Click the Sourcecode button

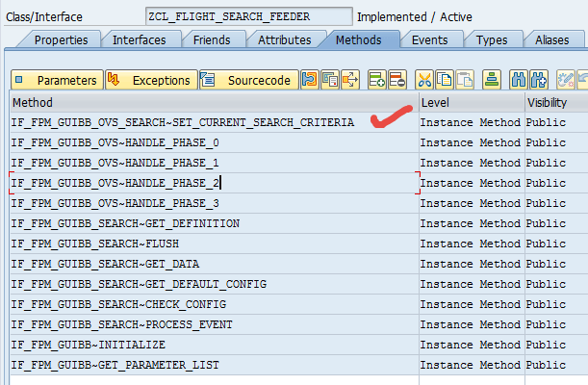point(248,80)
